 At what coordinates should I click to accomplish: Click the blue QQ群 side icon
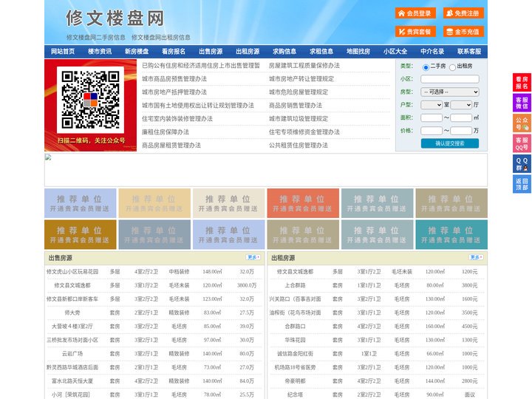point(522,164)
